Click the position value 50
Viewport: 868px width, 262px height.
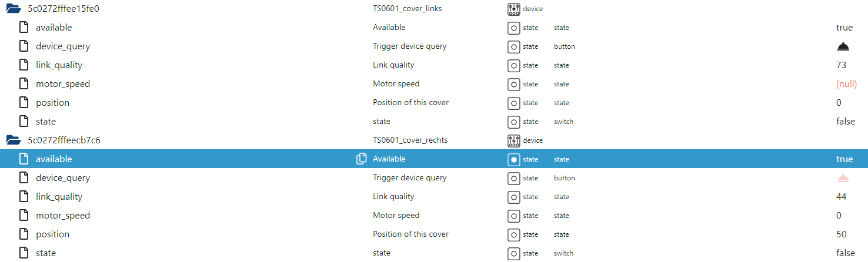click(841, 234)
